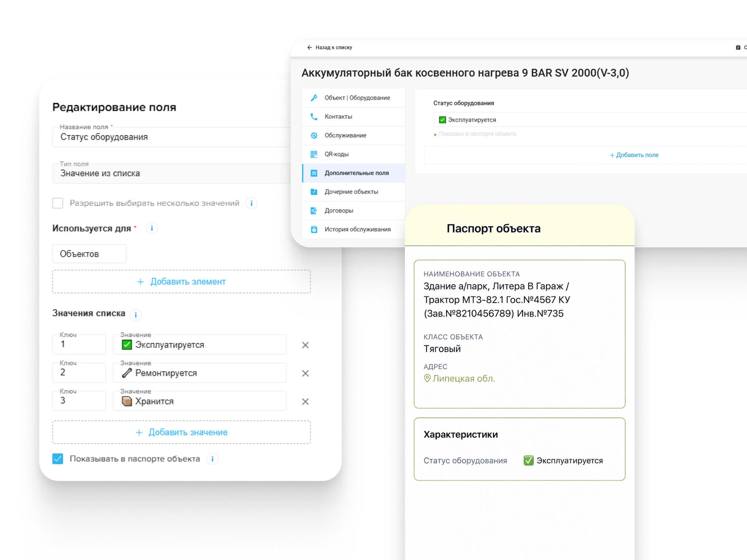The image size is (747, 560).
Task: Edit the 'Эксплуатируется' value field in list
Action: (x=200, y=344)
